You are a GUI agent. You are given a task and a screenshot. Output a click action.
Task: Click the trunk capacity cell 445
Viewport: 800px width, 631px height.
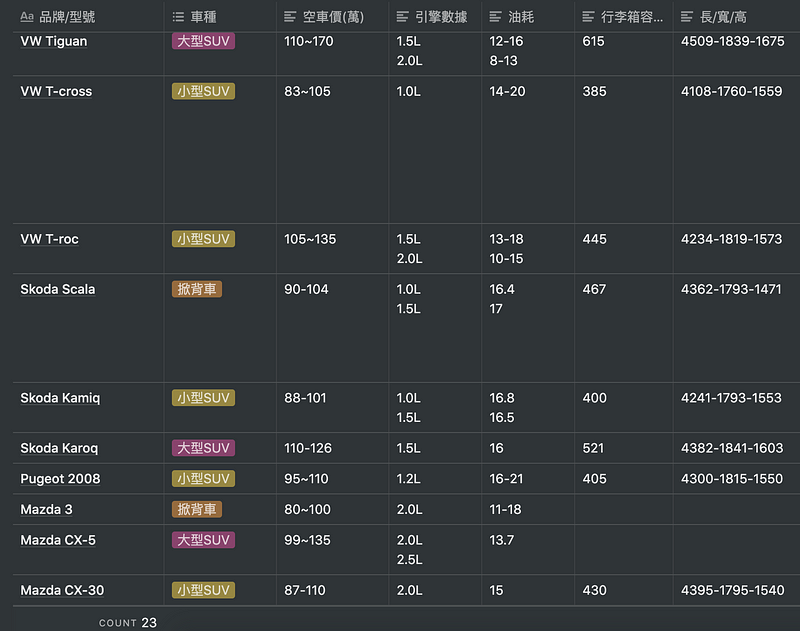[623, 248]
